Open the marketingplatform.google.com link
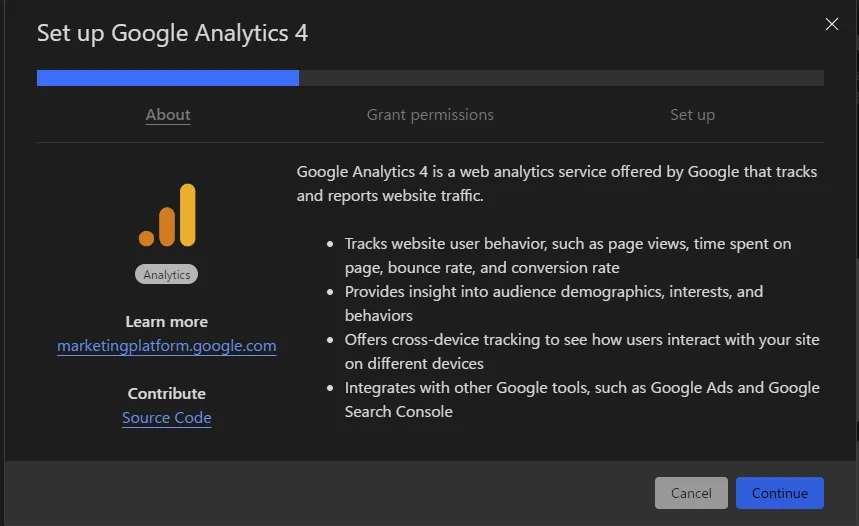The height and width of the screenshot is (526, 859). [167, 346]
